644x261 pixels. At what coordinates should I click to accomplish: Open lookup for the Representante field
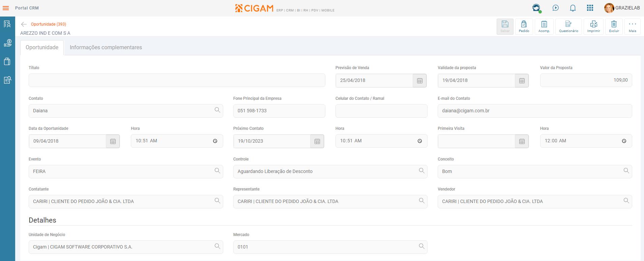[x=422, y=201]
